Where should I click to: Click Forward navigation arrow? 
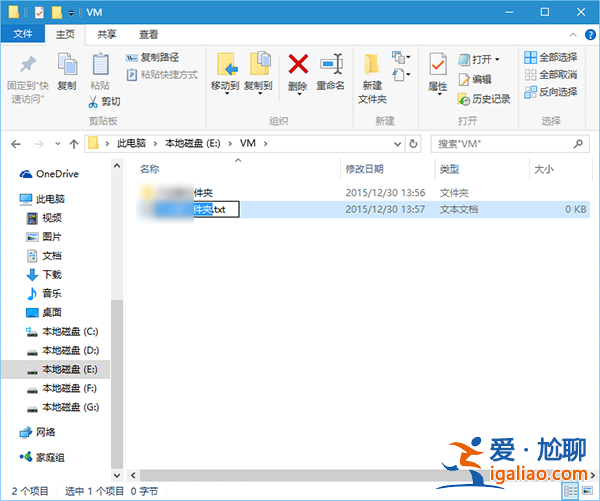click(x=39, y=144)
